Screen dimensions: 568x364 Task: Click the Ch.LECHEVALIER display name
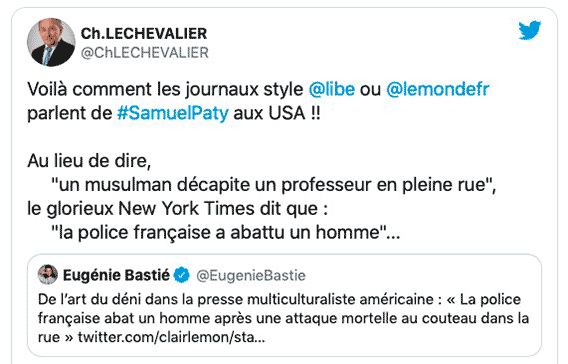click(144, 34)
